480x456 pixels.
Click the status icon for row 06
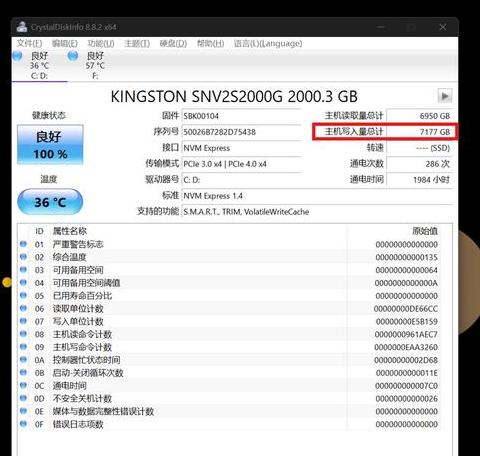(x=23, y=308)
